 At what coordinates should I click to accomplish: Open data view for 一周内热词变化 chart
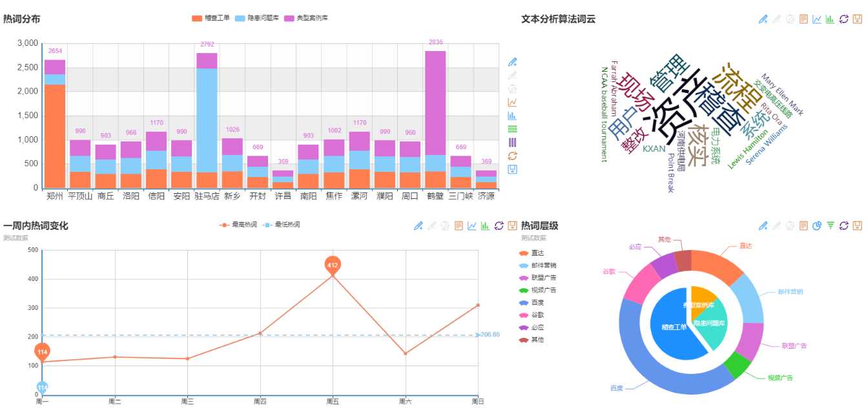(x=459, y=225)
